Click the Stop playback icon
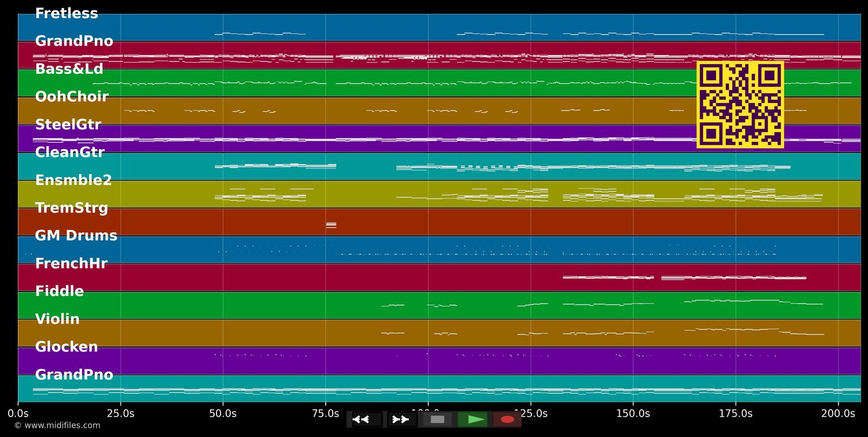The width and height of the screenshot is (868, 437). [x=437, y=419]
